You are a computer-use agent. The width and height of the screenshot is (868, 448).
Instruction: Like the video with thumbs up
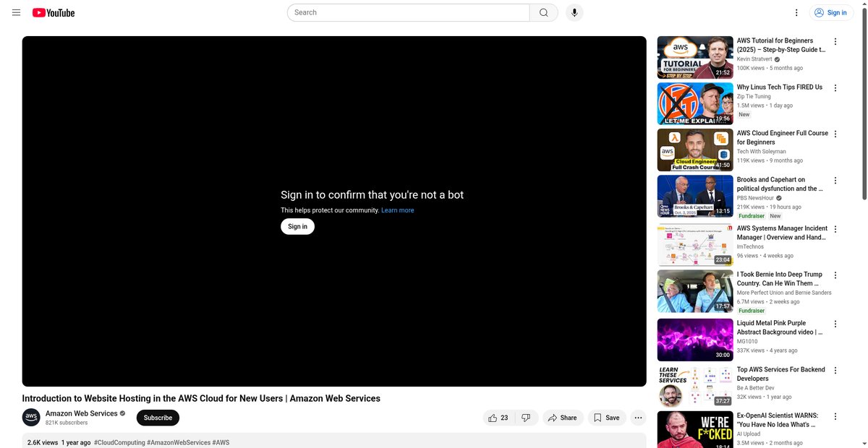click(x=498, y=418)
